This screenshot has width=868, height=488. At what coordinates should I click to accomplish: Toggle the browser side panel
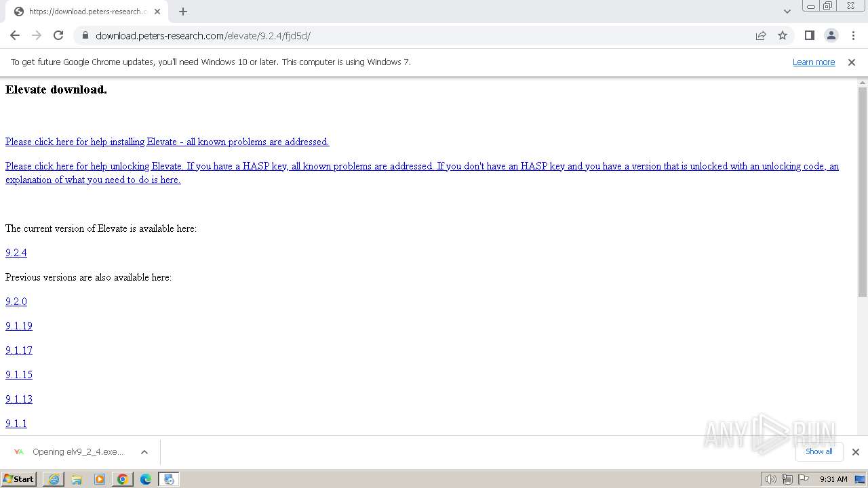point(809,35)
